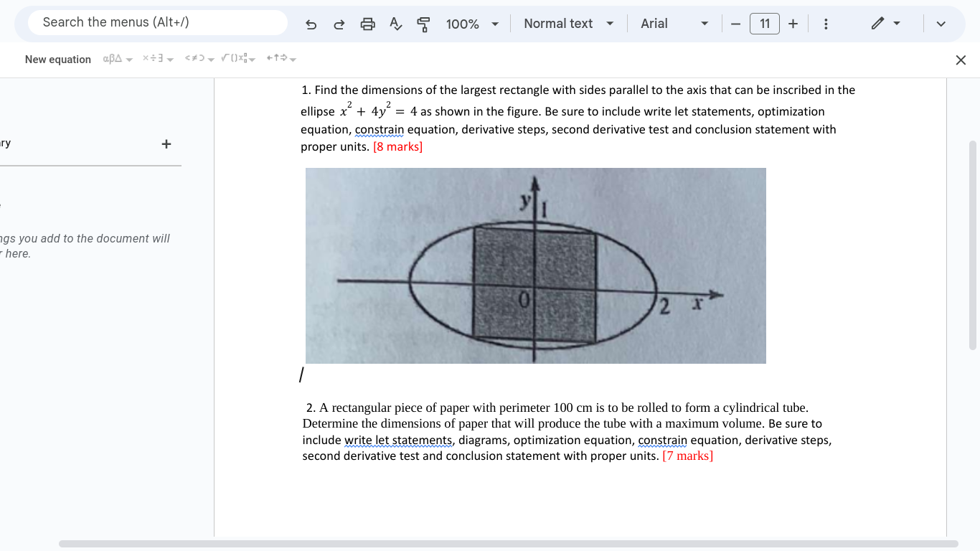Open the Arial font dropdown
The width and height of the screenshot is (980, 551).
click(674, 24)
